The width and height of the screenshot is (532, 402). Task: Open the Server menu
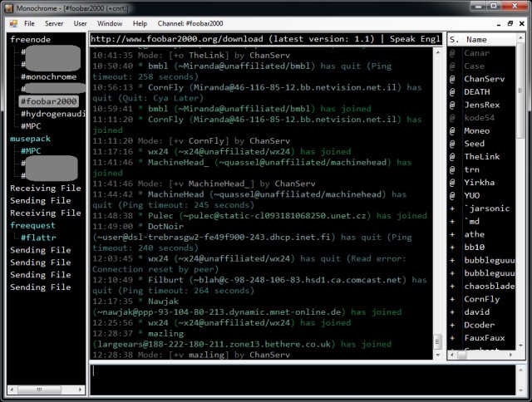[x=54, y=23]
